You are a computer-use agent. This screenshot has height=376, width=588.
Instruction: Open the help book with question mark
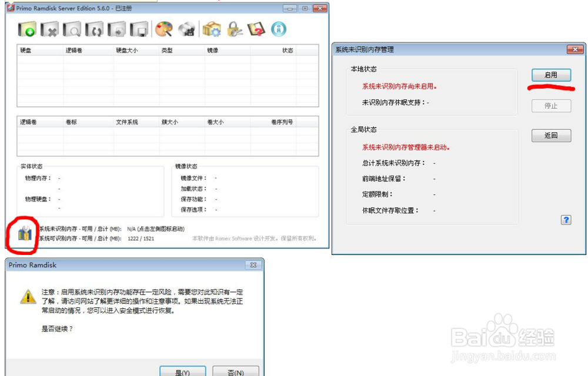pos(256,29)
